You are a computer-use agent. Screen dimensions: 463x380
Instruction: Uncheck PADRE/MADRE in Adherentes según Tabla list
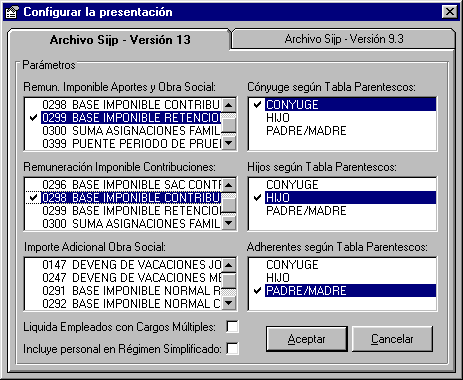[343, 291]
